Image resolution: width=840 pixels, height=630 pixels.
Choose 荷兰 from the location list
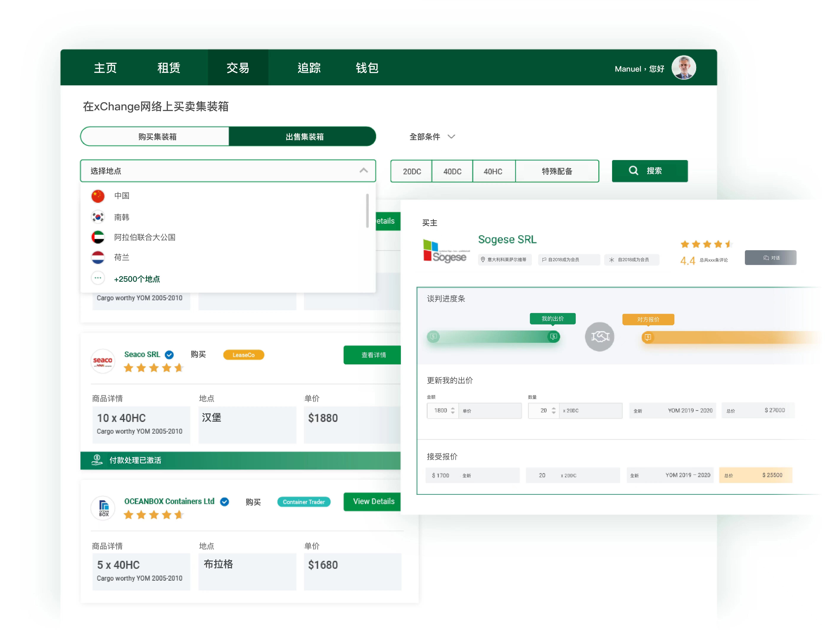coord(122,257)
